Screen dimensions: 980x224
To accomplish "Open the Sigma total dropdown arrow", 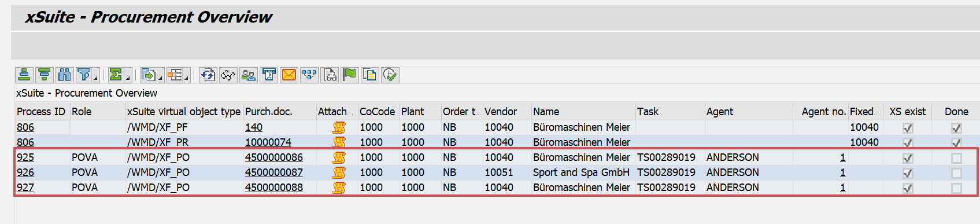I will [128, 75].
